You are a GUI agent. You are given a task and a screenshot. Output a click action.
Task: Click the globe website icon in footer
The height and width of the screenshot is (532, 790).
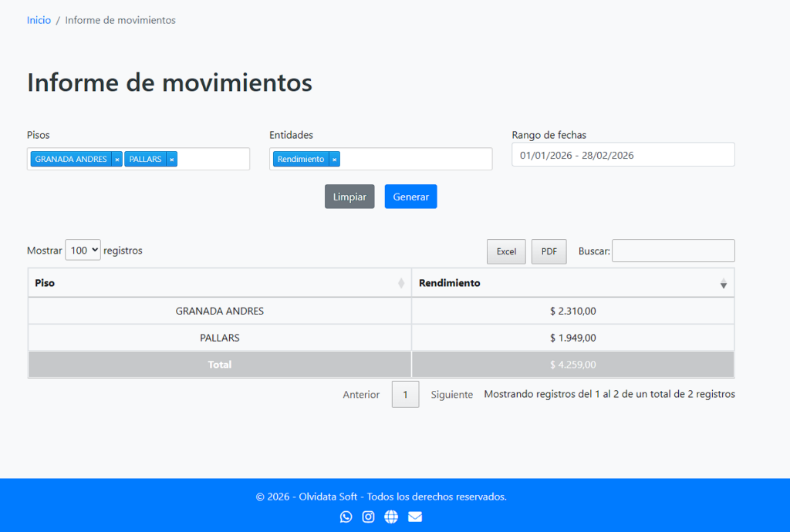pyautogui.click(x=391, y=517)
